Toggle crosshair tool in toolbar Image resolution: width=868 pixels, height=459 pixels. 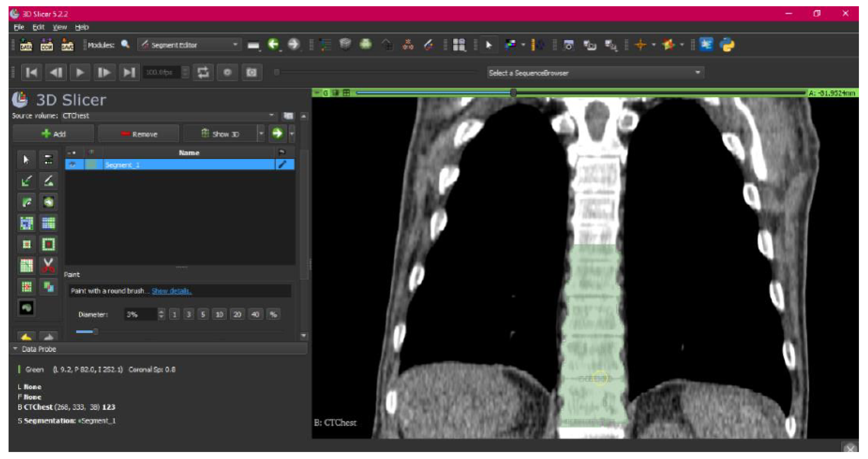click(640, 44)
